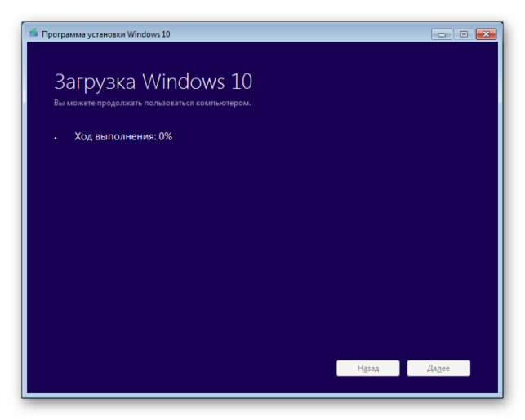Click the Далее button
525x420 pixels.
(438, 368)
